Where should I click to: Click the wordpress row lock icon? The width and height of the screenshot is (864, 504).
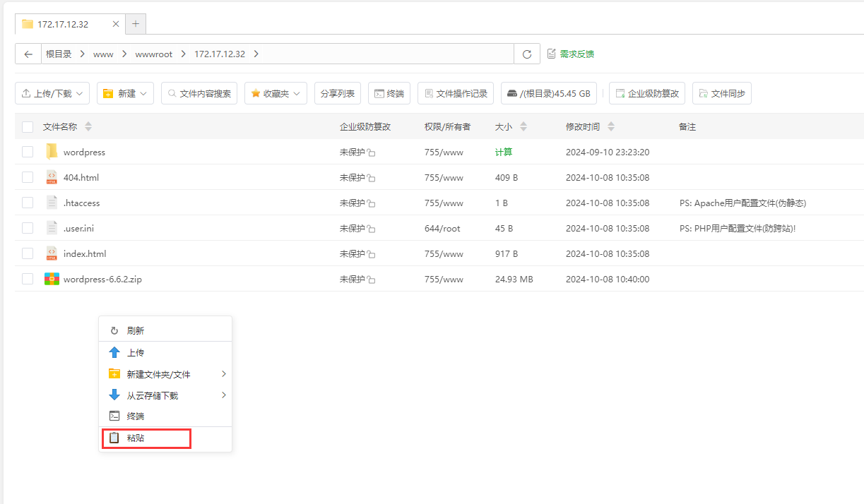click(371, 153)
